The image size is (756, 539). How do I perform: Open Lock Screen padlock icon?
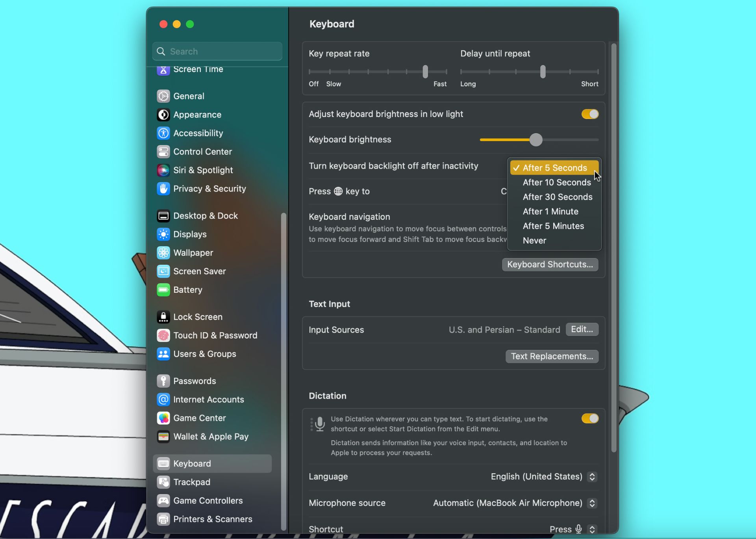pos(163,317)
